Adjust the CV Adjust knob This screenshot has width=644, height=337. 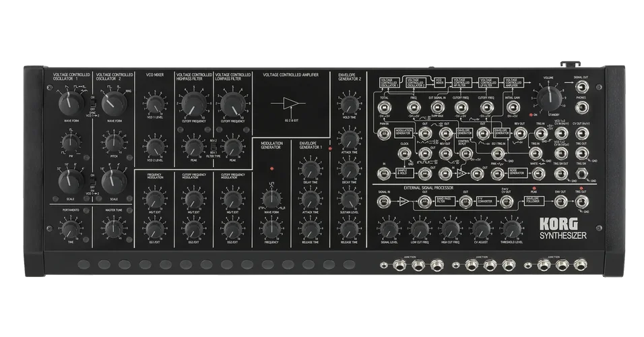480,229
